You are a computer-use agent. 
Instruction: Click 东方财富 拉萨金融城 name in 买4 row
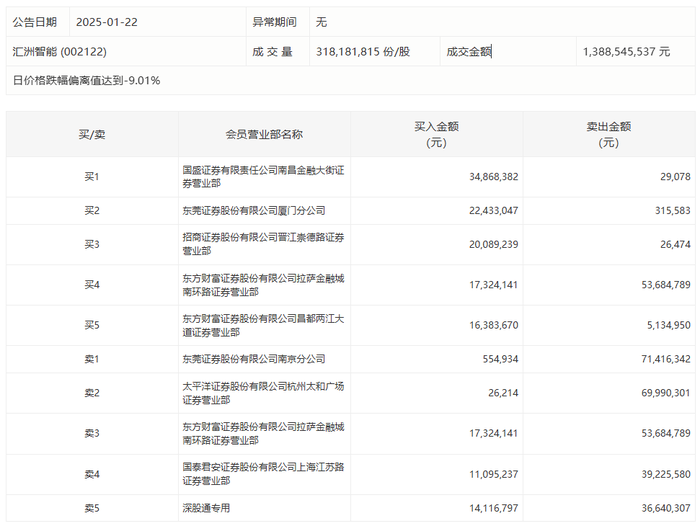[263, 285]
